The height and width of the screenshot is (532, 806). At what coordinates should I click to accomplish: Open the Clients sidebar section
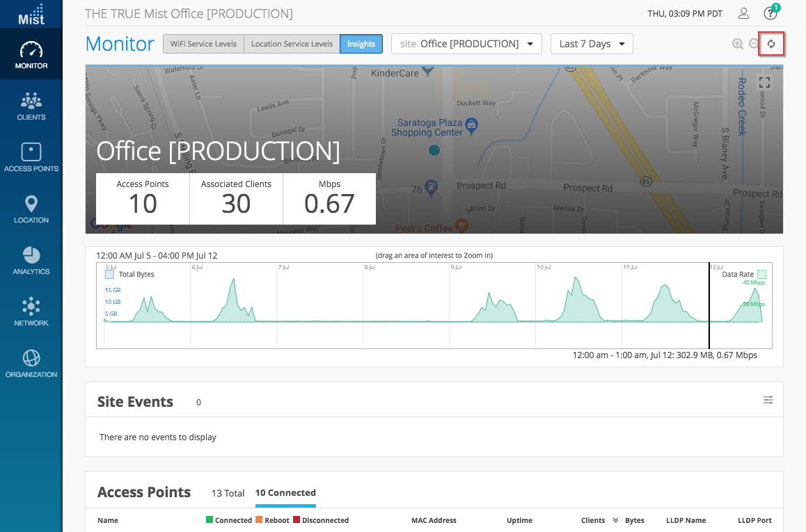tap(31, 106)
